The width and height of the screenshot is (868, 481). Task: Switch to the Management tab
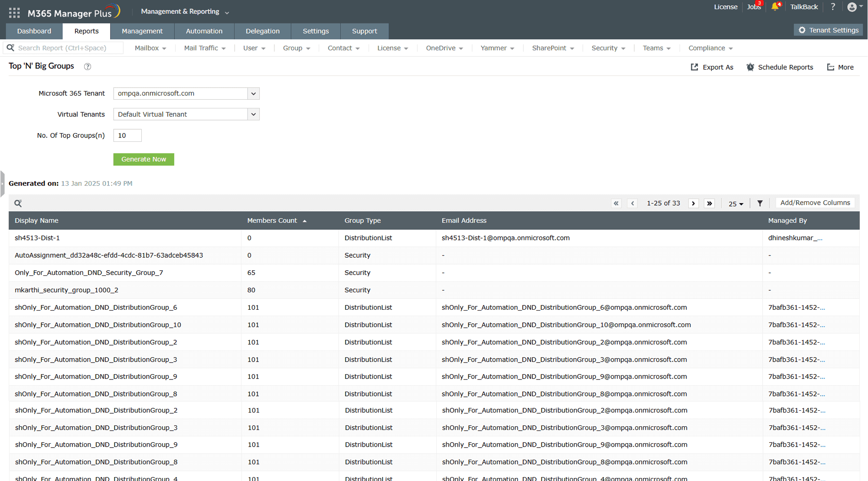(x=142, y=31)
